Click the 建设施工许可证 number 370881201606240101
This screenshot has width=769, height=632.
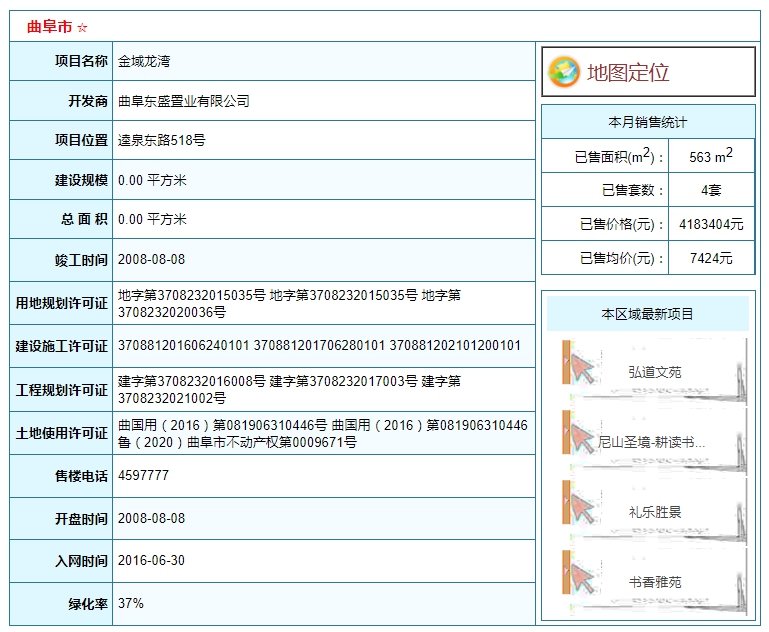(184, 346)
